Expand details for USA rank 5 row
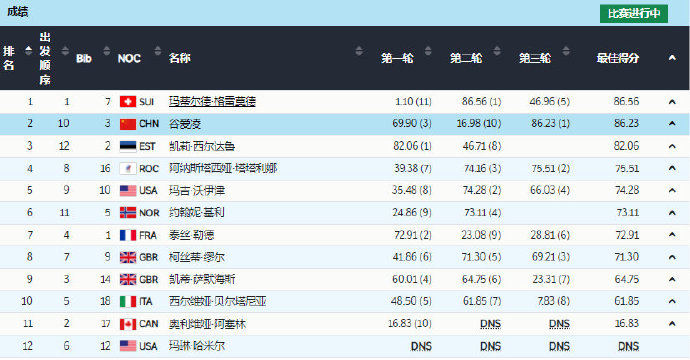This screenshot has height=360, width=690. click(x=672, y=191)
